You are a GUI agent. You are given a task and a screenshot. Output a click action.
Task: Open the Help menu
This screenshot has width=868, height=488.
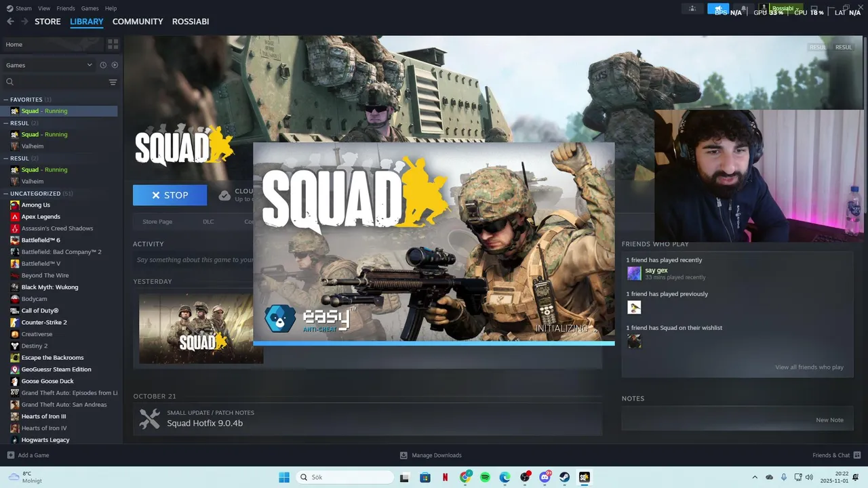(111, 8)
